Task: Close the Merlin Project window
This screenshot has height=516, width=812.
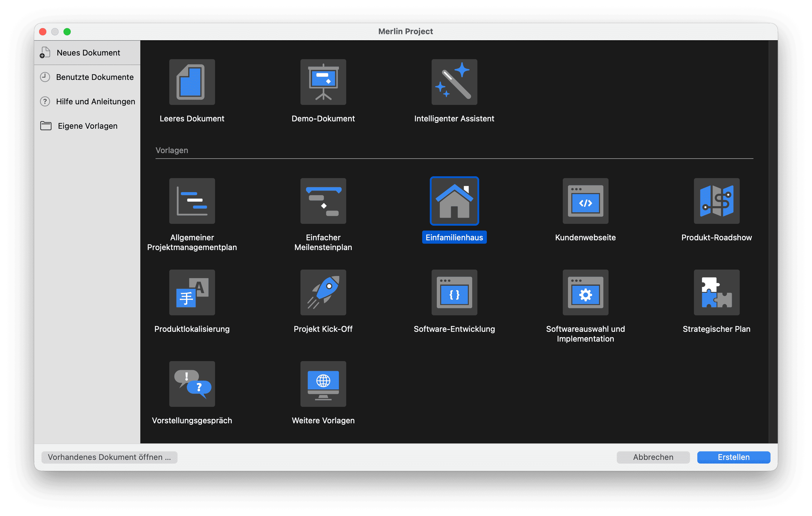Action: pos(43,32)
